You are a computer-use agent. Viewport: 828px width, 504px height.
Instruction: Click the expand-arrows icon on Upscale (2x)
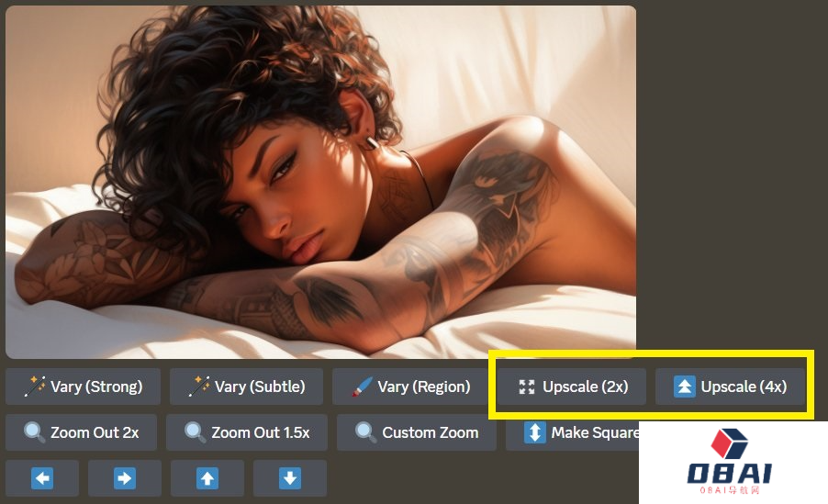pos(527,386)
